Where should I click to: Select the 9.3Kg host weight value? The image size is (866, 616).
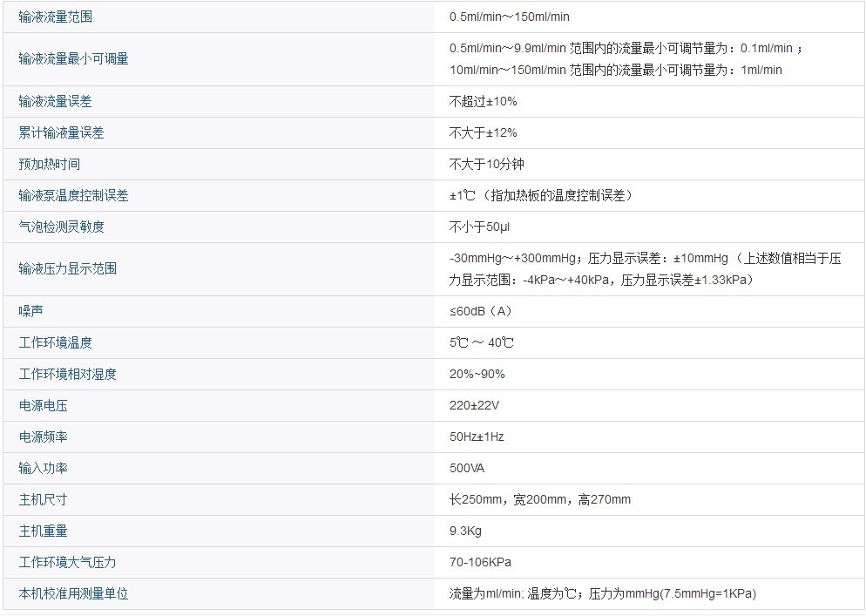click(465, 531)
